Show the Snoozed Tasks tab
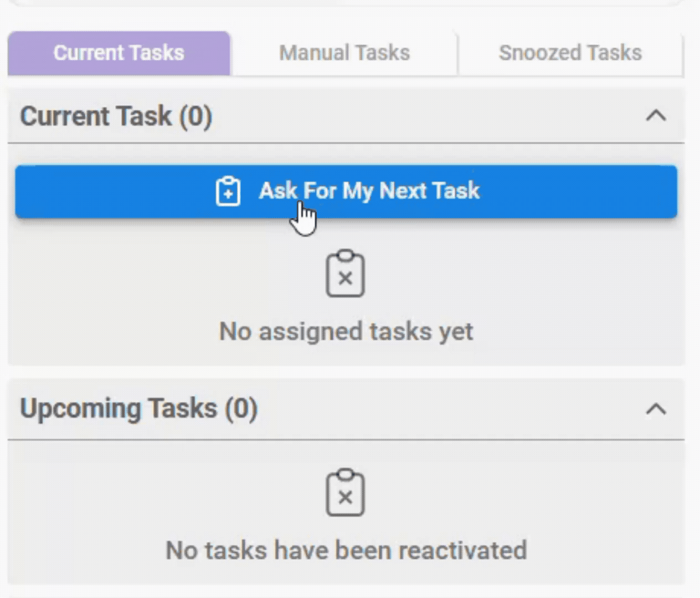This screenshot has width=700, height=598. click(x=570, y=53)
